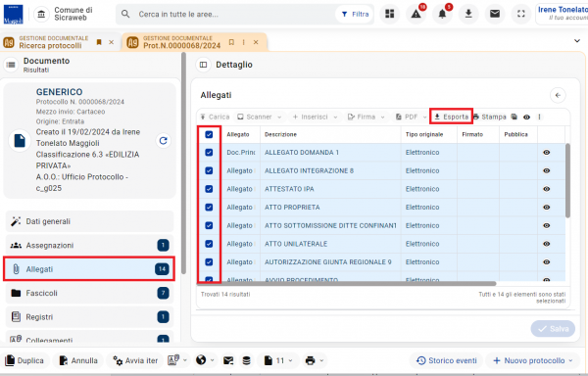Image resolution: width=588 pixels, height=376 pixels.
Task: Close the Prot.N.0000068/2024 tab
Action: point(256,42)
